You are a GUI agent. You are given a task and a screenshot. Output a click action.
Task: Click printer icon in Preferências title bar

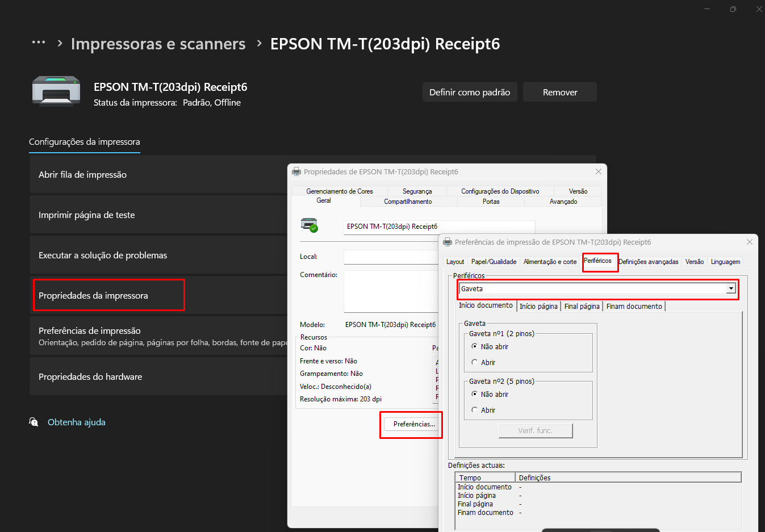coord(448,242)
